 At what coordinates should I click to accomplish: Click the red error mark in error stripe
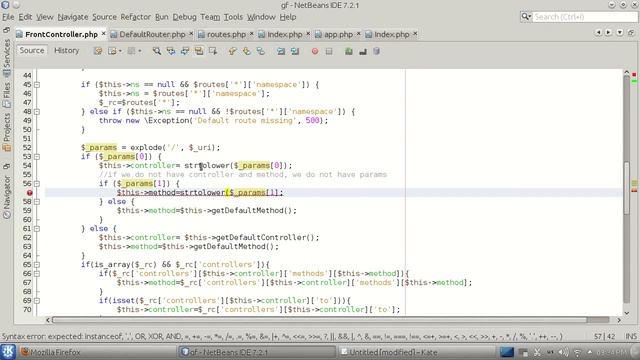point(634,75)
